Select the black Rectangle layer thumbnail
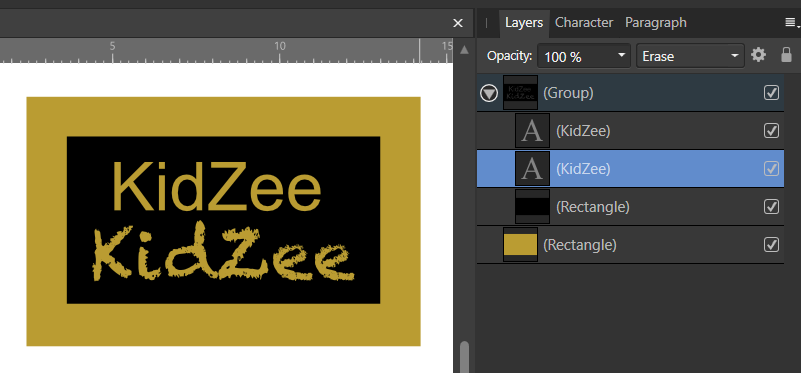 point(532,206)
